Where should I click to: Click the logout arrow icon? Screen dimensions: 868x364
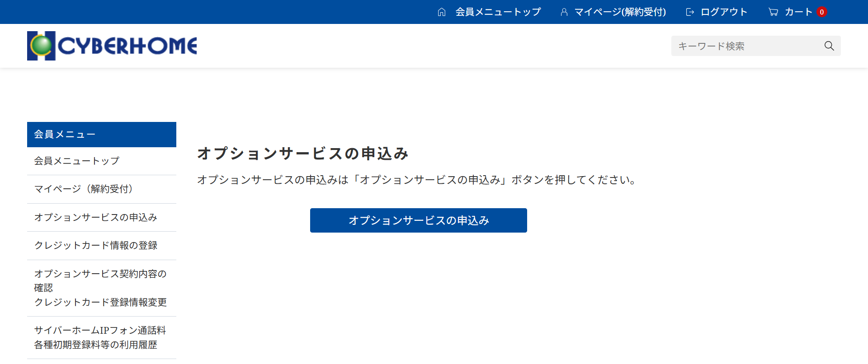point(690,12)
